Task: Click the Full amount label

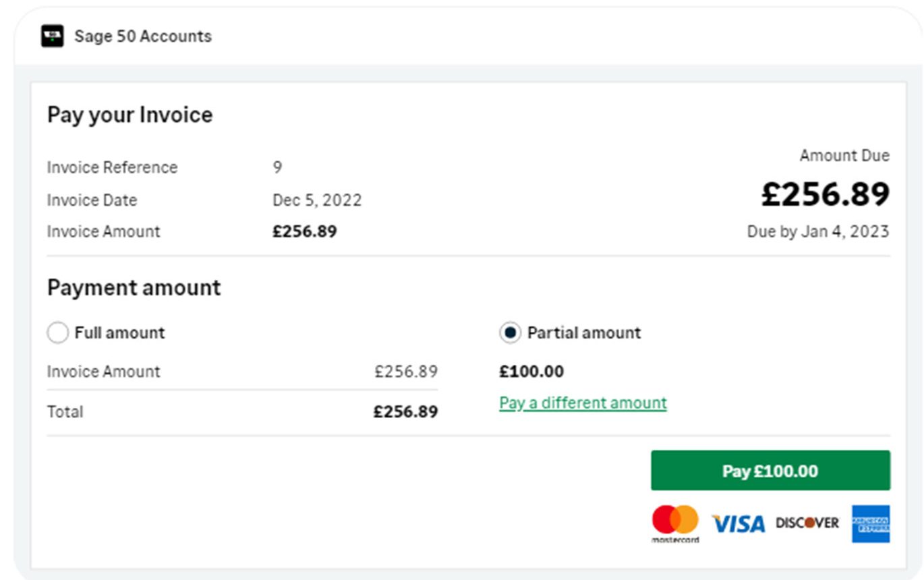Action: 119,332
